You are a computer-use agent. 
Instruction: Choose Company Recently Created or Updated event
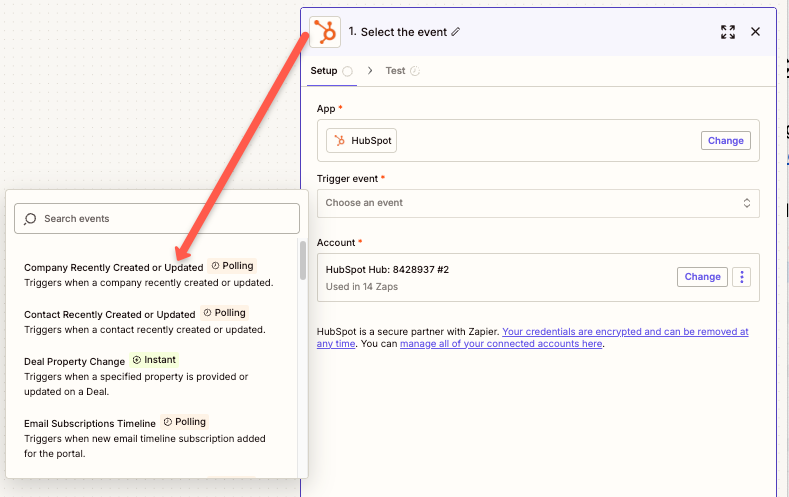149,274
